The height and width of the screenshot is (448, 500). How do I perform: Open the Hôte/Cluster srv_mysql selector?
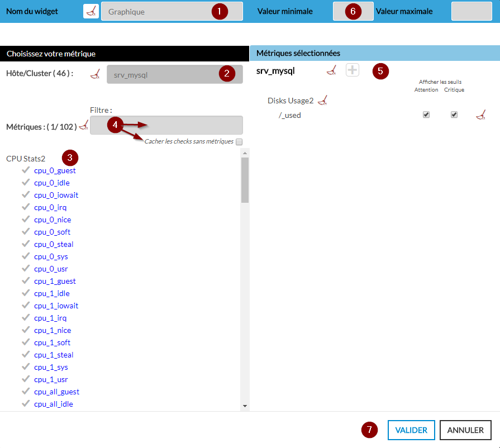click(x=162, y=74)
